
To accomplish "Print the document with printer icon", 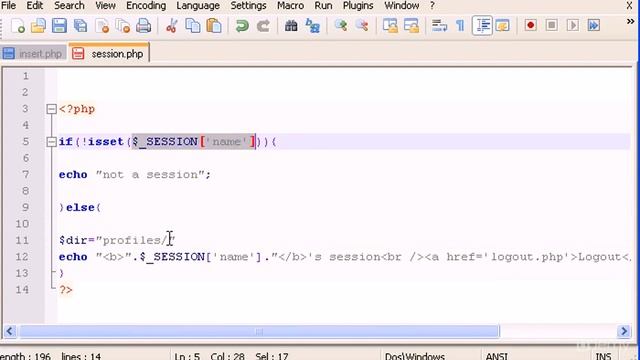I will [144, 26].
